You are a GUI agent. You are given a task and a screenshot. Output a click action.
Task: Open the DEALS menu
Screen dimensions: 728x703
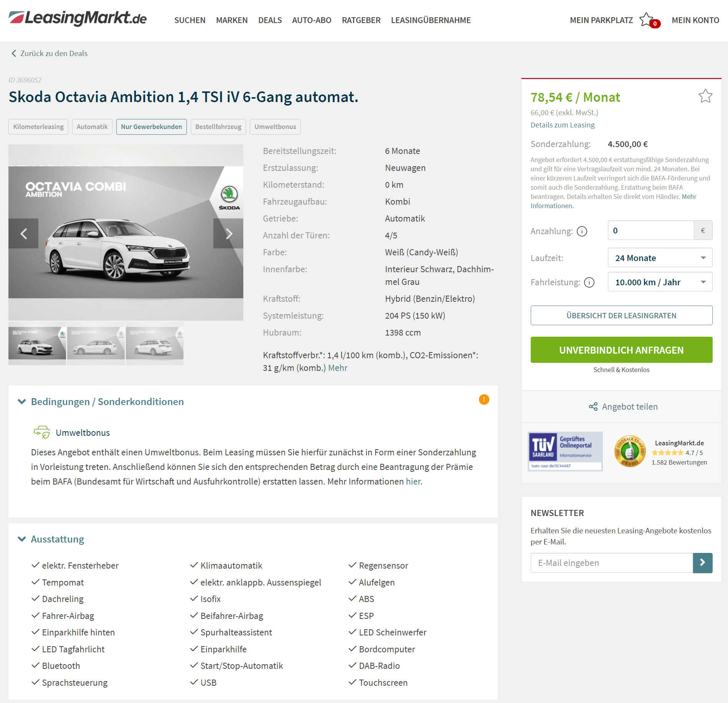[x=270, y=20]
